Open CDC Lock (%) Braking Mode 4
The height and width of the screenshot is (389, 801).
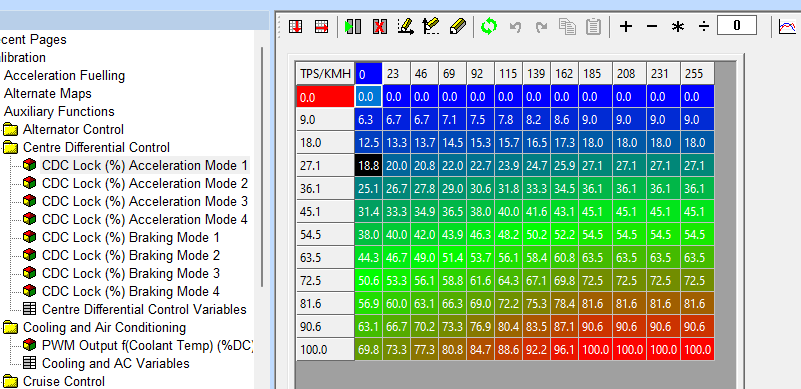click(x=131, y=291)
